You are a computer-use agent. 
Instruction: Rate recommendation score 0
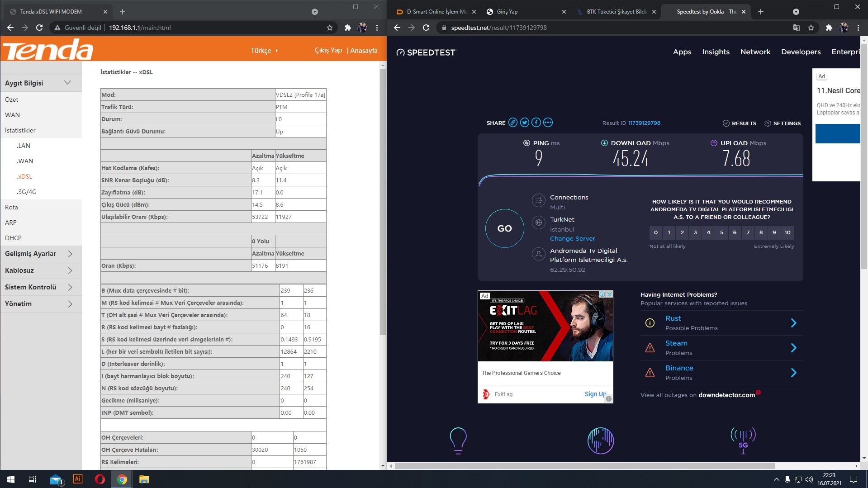pos(656,232)
